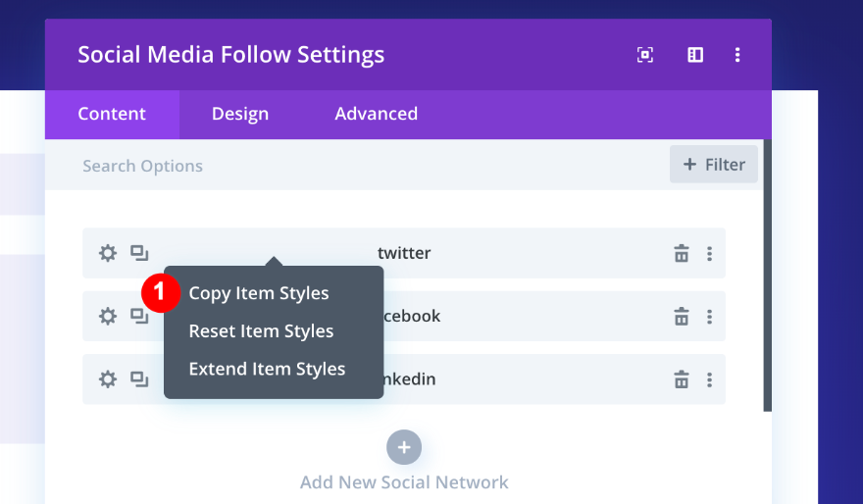Open more options for linkedin item

tap(709, 379)
